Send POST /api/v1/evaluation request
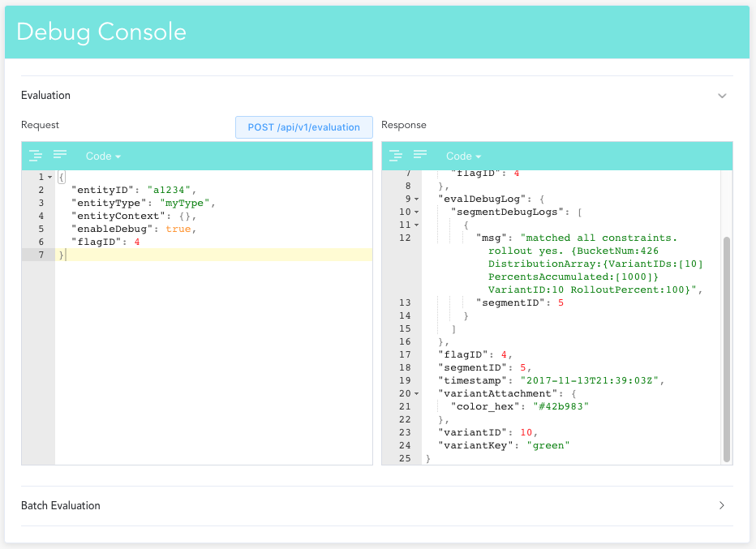 click(303, 127)
